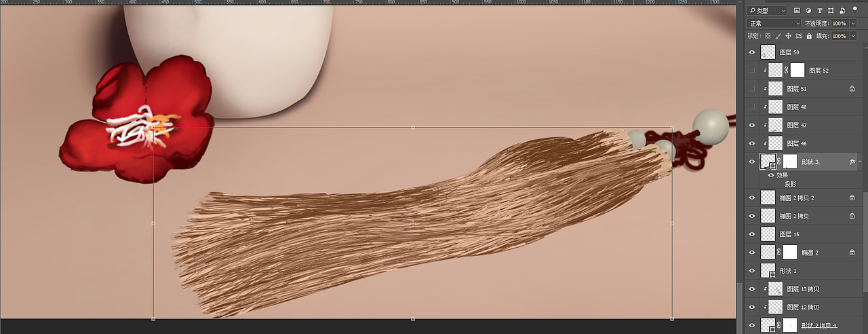Click mask link icon on 形状 3
868x334 pixels.
pyautogui.click(x=779, y=162)
